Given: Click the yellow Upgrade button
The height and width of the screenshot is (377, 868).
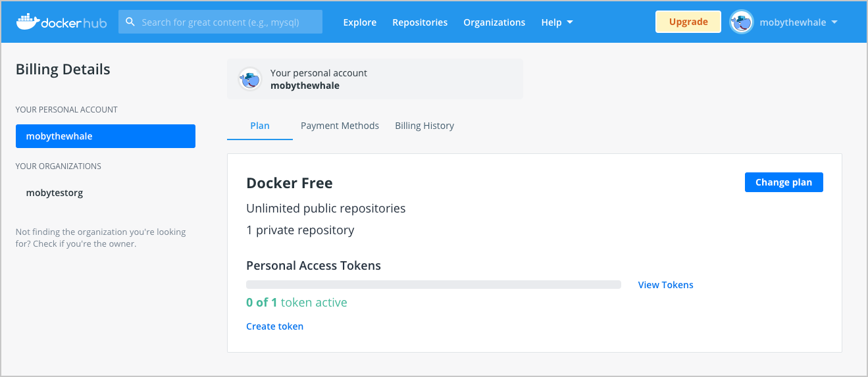Looking at the screenshot, I should 688,22.
